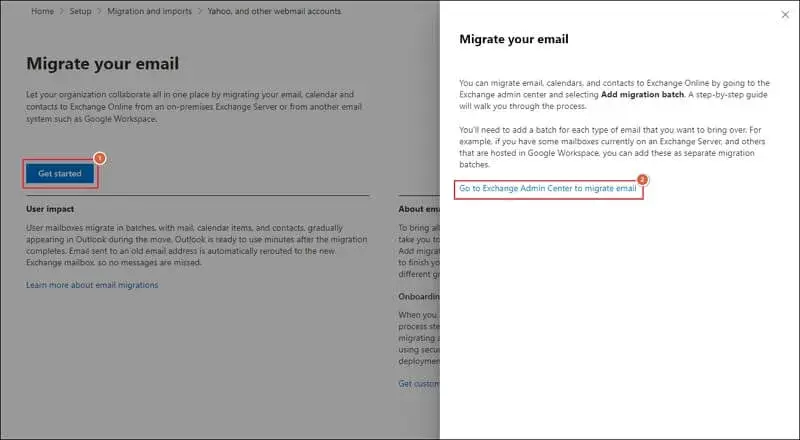Viewport: 800px width, 440px height.
Task: Close the Migrate your email side panel
Action: coord(785,15)
